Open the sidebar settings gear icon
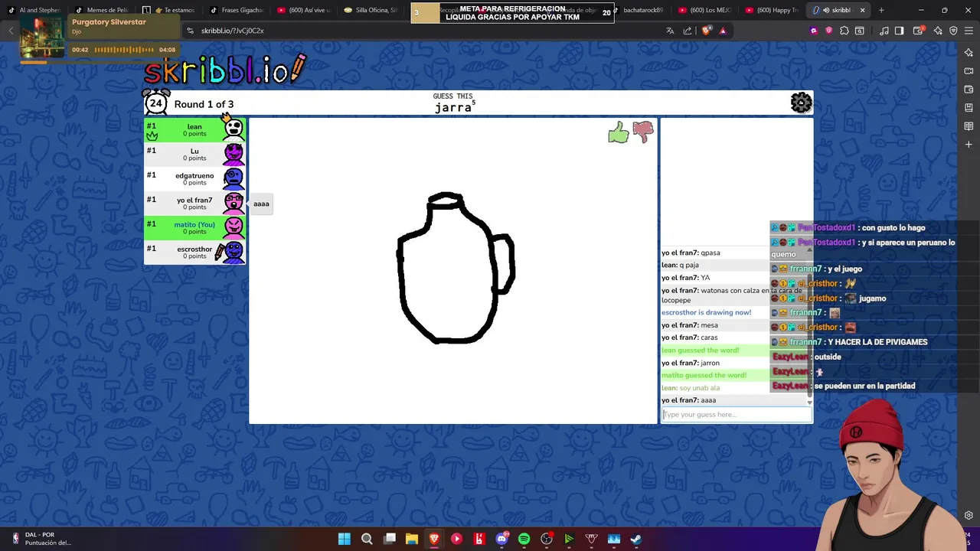The image size is (980, 551). click(x=969, y=516)
